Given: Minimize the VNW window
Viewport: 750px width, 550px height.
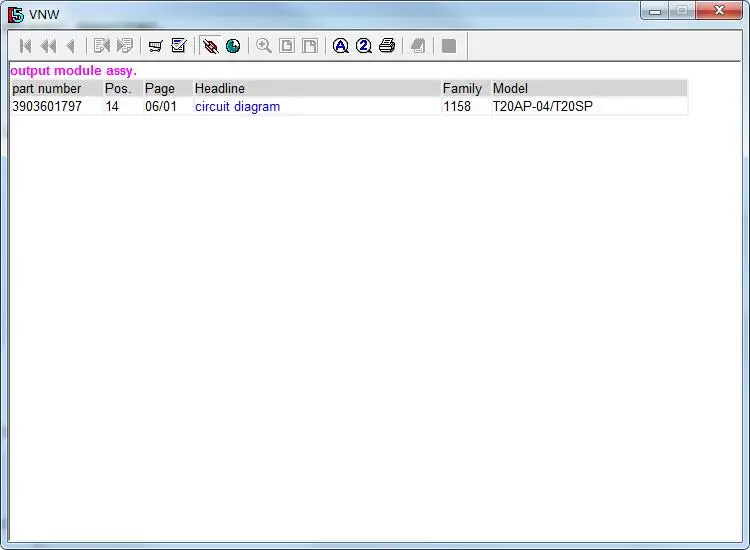Looking at the screenshot, I should 655,11.
